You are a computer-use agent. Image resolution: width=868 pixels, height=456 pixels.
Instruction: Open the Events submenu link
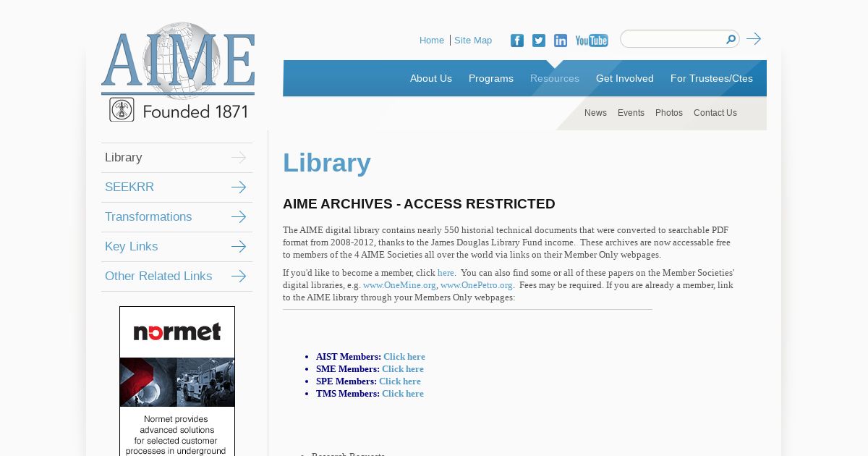click(631, 113)
